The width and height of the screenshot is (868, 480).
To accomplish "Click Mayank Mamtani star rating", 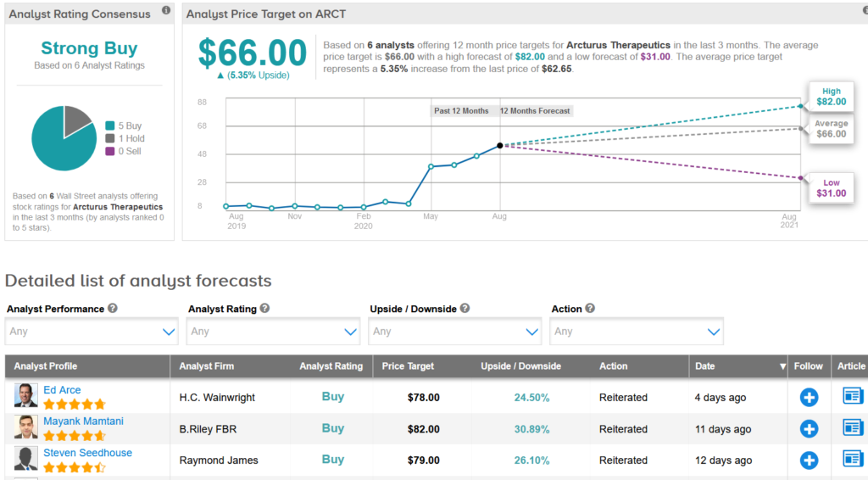I will coord(75,436).
